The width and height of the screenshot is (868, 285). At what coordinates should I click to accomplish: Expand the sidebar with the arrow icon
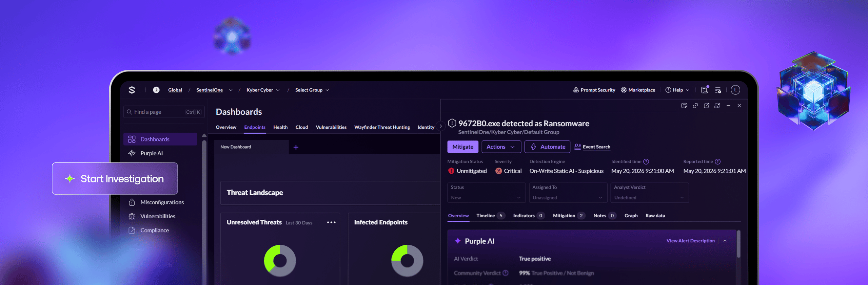click(x=156, y=90)
